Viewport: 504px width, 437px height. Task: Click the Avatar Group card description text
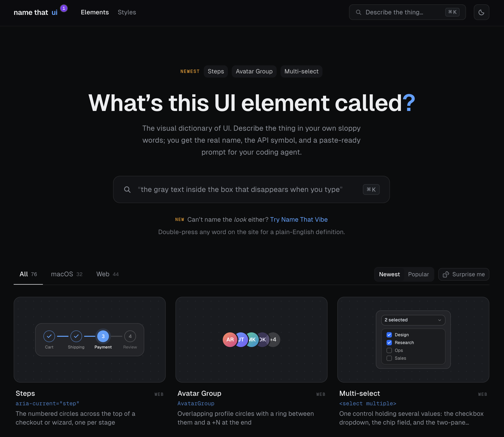(246, 418)
